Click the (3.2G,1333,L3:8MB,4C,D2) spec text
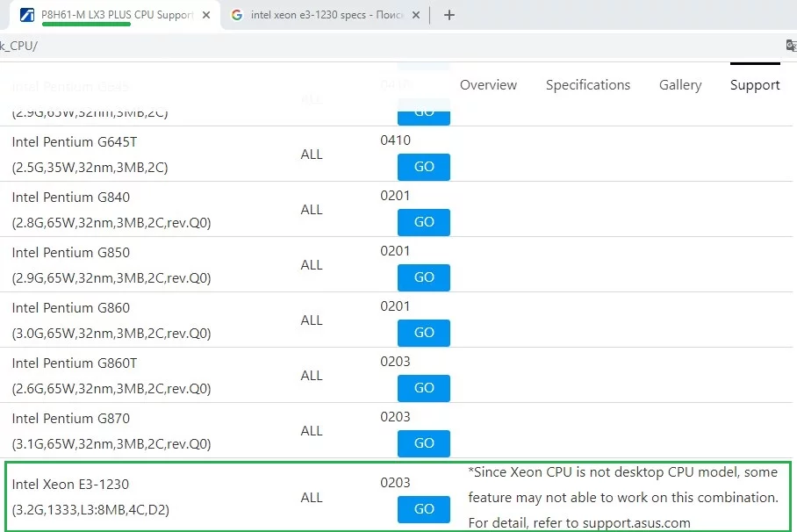Image resolution: width=797 pixels, height=532 pixels. 90,510
